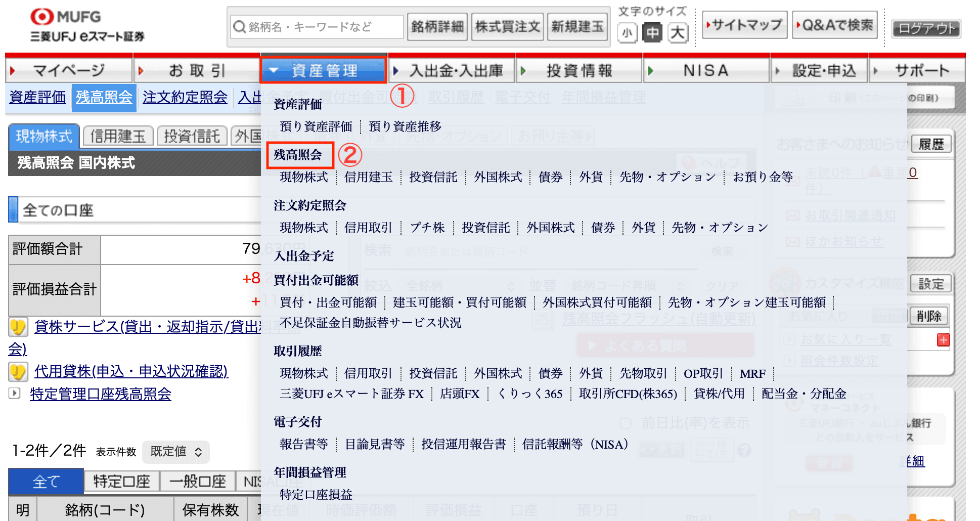980x521 pixels.
Task: Click 入出金予定 in the menu
Action: coord(304,256)
